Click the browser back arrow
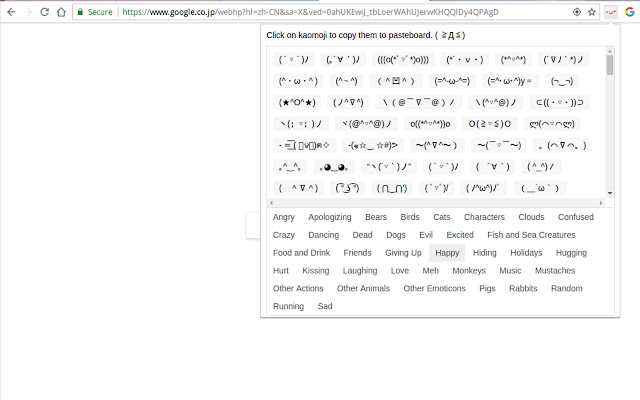The width and height of the screenshot is (640, 400). (9, 12)
